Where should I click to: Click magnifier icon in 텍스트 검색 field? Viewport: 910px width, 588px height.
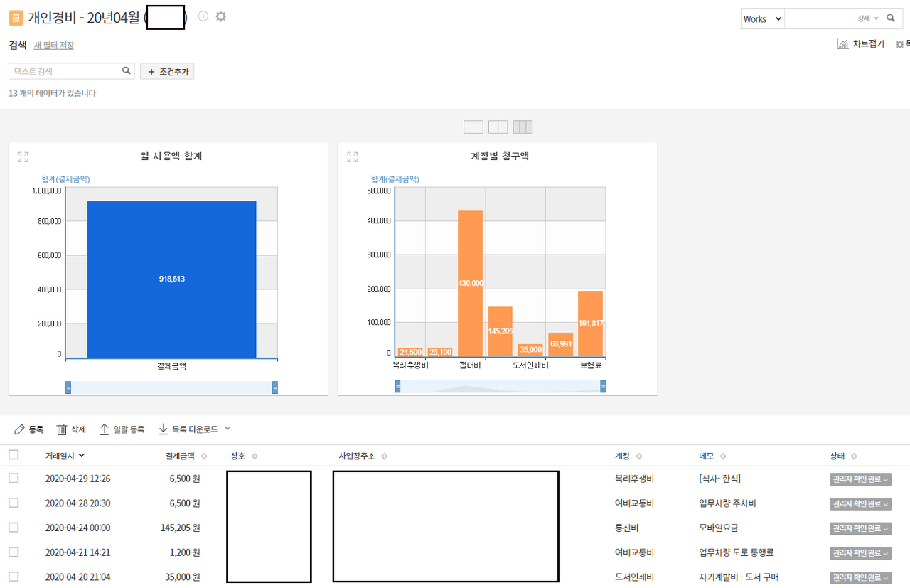pyautogui.click(x=127, y=70)
